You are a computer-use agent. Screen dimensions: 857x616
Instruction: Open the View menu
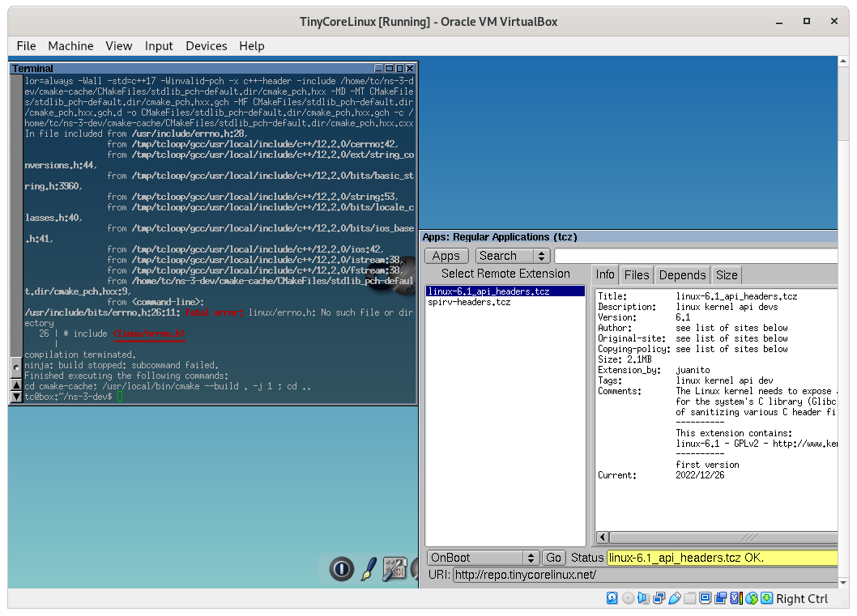[x=118, y=46]
